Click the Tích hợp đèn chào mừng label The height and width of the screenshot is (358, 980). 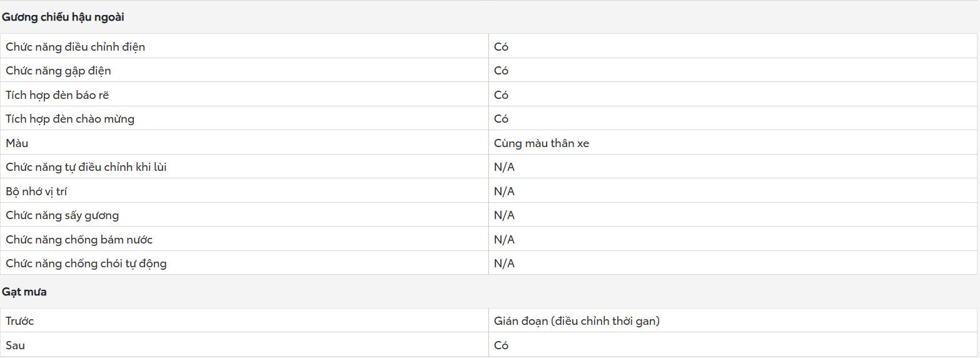[x=70, y=119]
